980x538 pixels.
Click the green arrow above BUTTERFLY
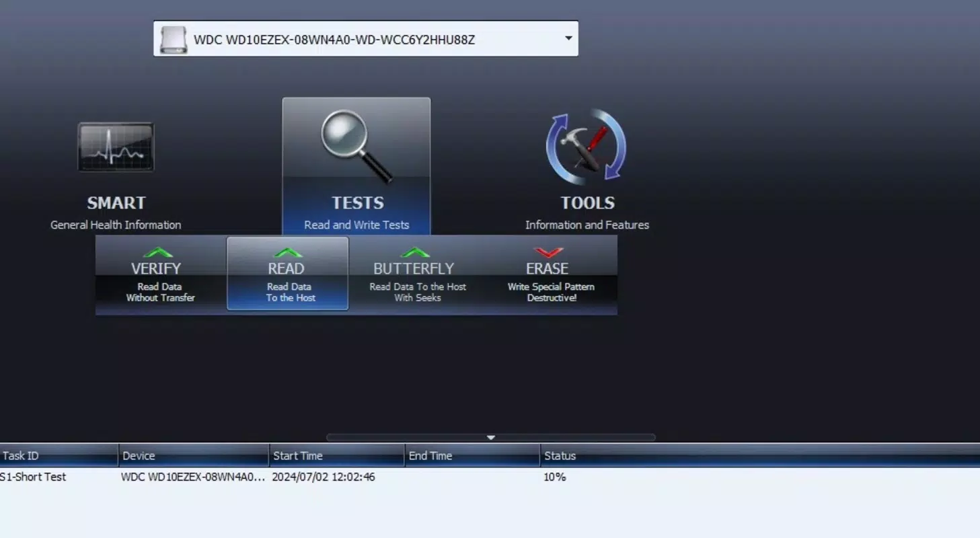coord(415,253)
